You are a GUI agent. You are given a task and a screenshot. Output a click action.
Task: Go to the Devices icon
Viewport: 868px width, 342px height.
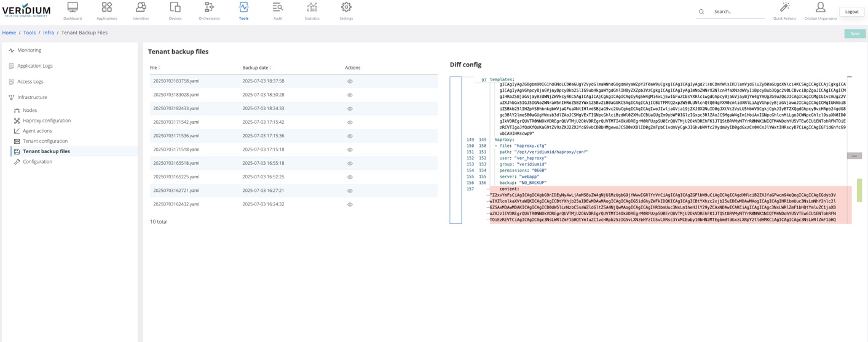[x=175, y=7]
